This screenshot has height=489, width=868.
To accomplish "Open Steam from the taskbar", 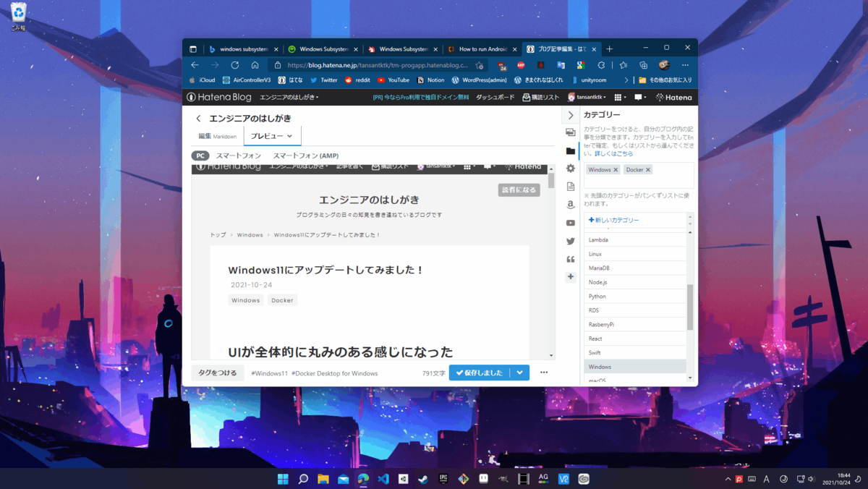I will click(423, 479).
